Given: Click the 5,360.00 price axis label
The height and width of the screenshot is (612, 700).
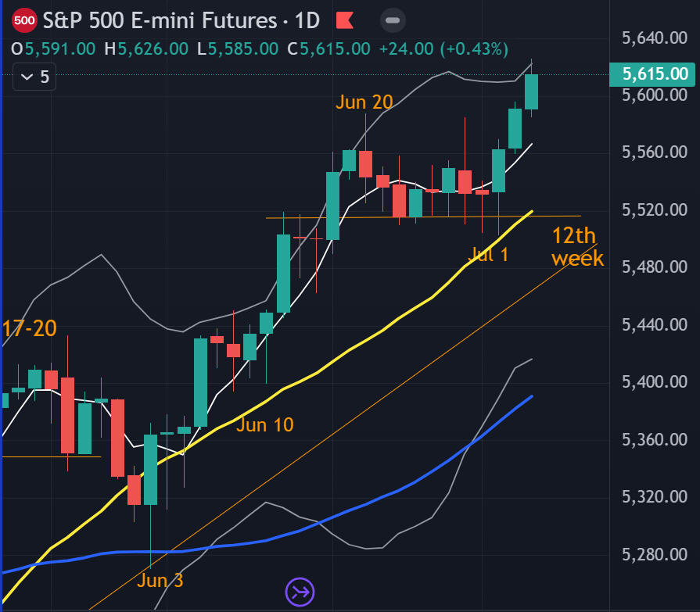Looking at the screenshot, I should point(655,440).
